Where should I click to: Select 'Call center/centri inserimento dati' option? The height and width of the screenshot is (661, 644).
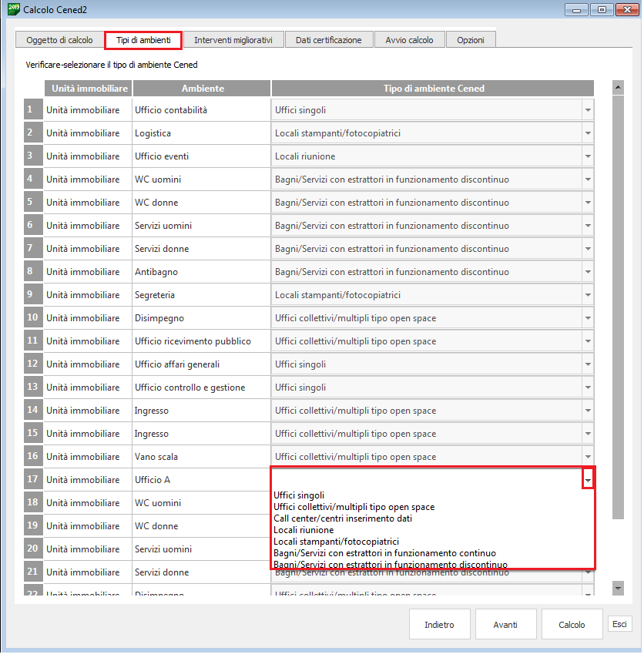343,518
